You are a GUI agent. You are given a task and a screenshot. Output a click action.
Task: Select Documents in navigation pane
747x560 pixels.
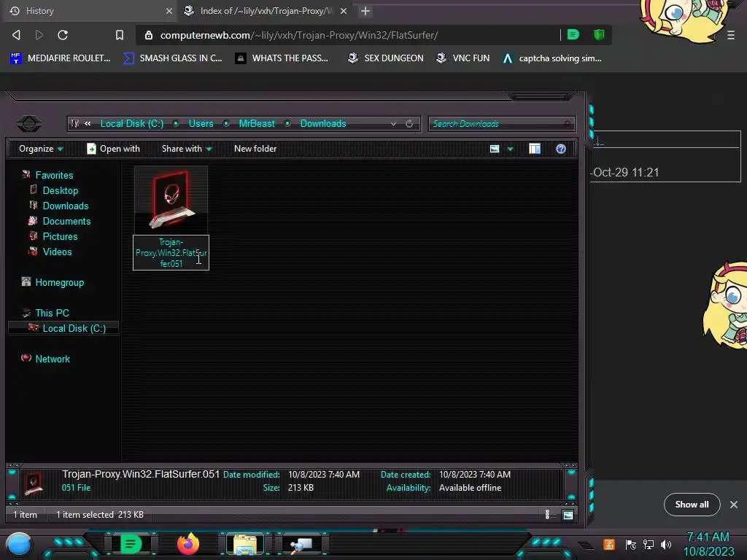click(66, 221)
